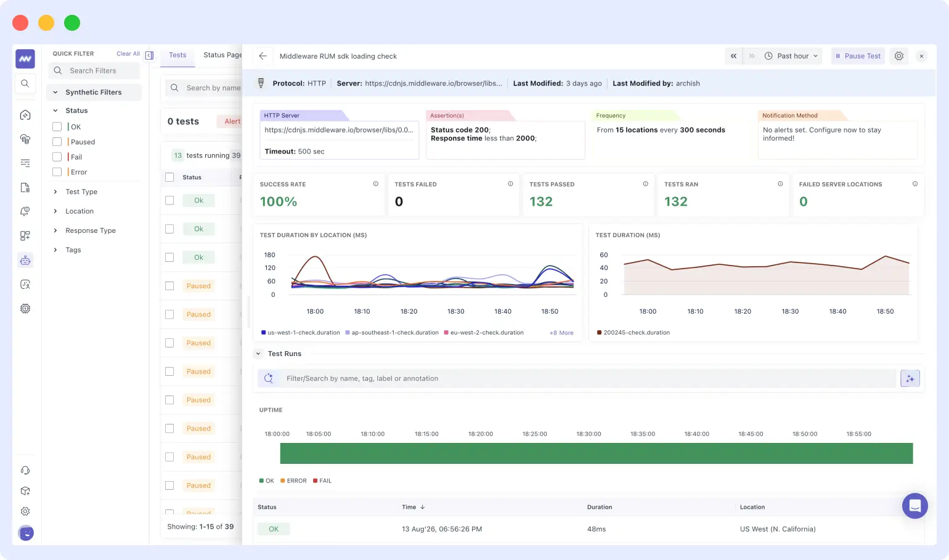Click the Duration column header in test runs
The height and width of the screenshot is (560, 949).
coord(600,507)
